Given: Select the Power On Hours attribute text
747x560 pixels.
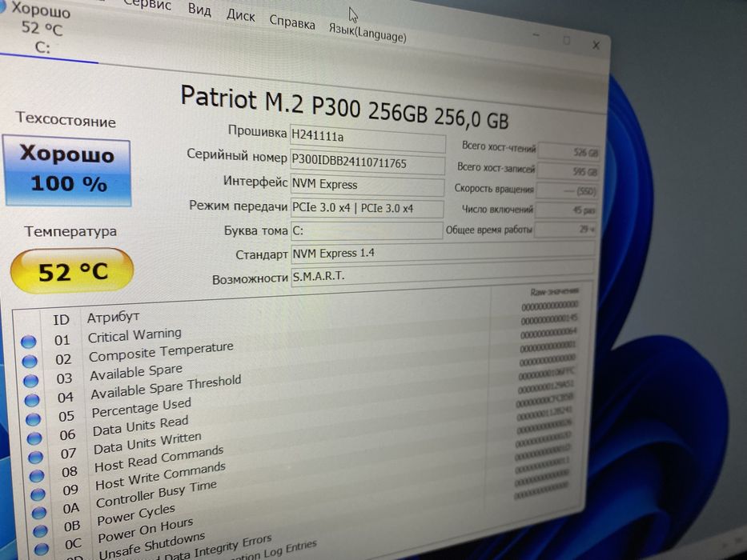Looking at the screenshot, I should (x=146, y=530).
